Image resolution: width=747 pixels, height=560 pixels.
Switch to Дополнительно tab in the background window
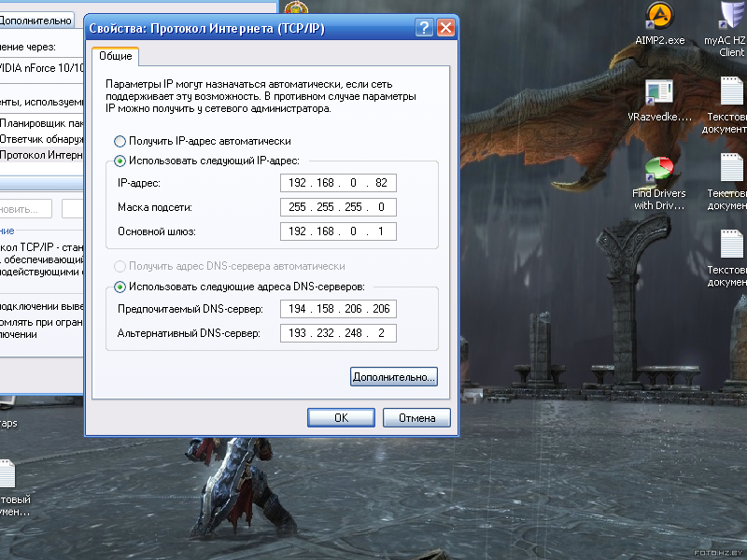coord(36,21)
